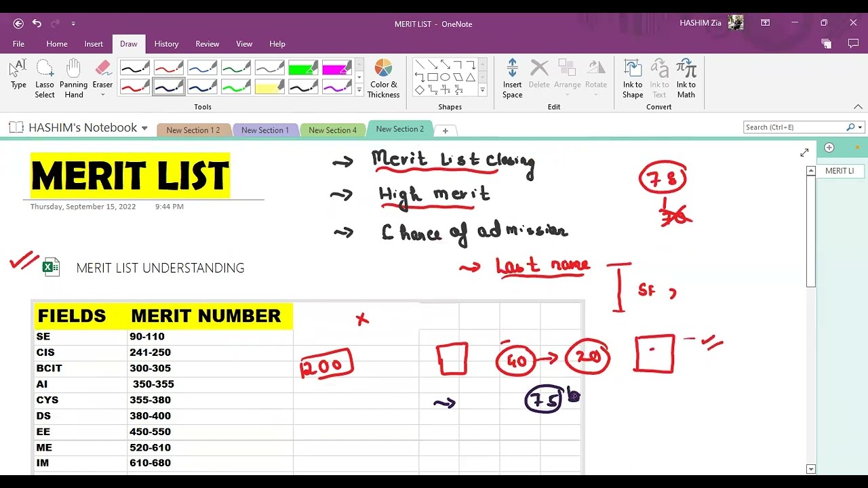
Task: Click the Delete icon in Edit group
Action: pos(539,75)
